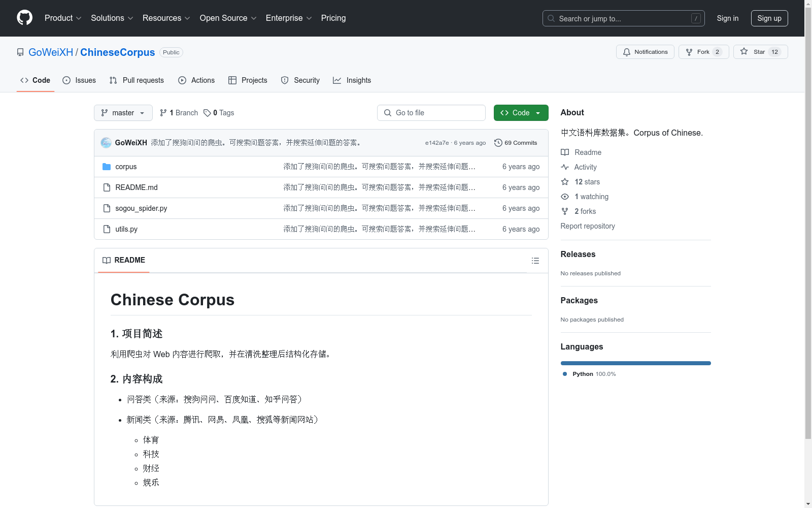
Task: Open the Pull requests tab
Action: click(x=137, y=80)
